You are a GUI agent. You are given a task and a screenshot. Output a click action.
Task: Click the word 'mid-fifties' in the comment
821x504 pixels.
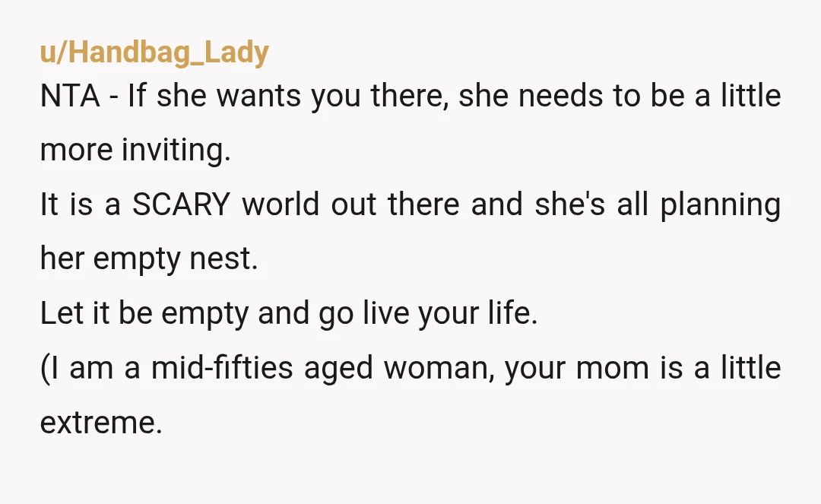pyautogui.click(x=222, y=367)
